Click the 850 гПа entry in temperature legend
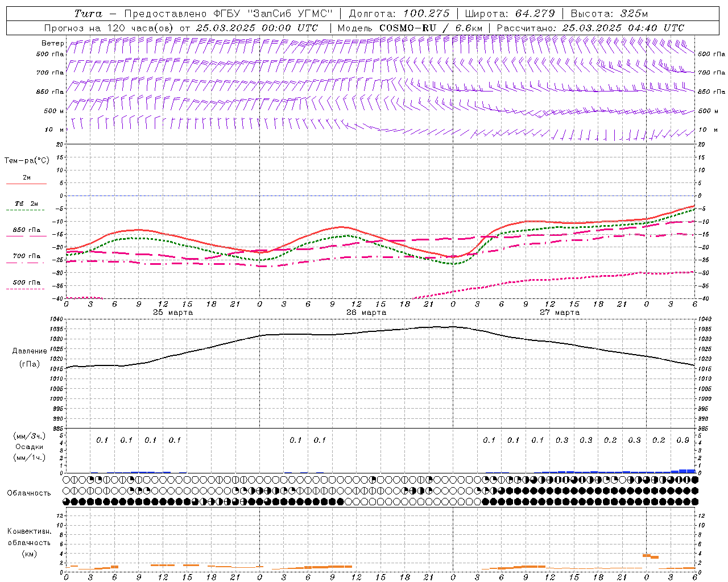Image resolution: width=728 pixels, height=582 pixels. click(x=27, y=230)
